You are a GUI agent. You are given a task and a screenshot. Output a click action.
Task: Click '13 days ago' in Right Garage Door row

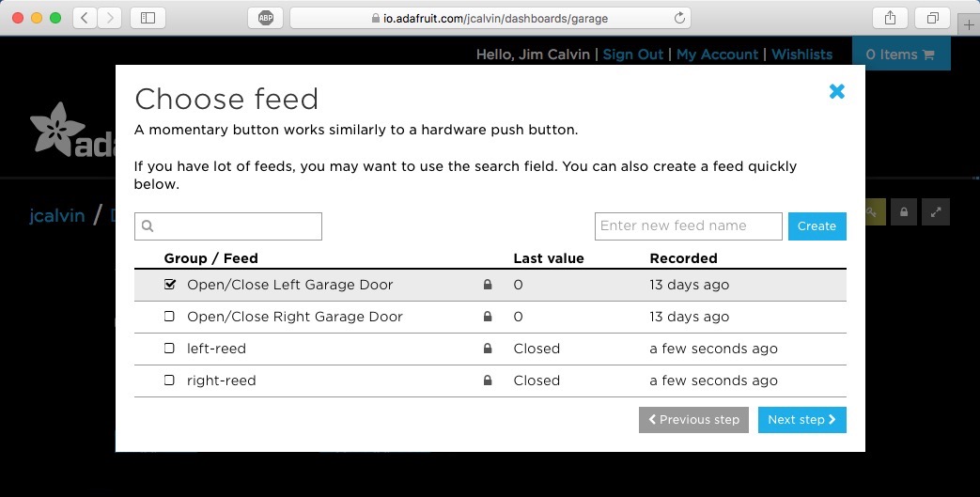pyautogui.click(x=690, y=317)
